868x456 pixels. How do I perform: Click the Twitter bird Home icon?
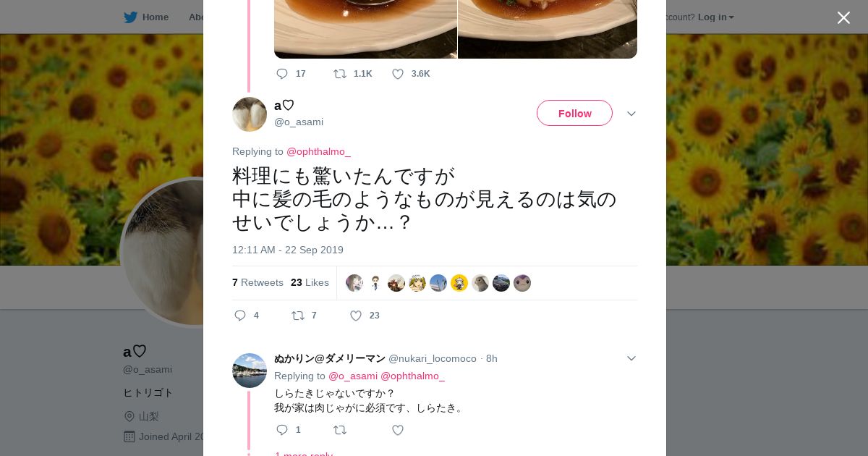pos(130,17)
